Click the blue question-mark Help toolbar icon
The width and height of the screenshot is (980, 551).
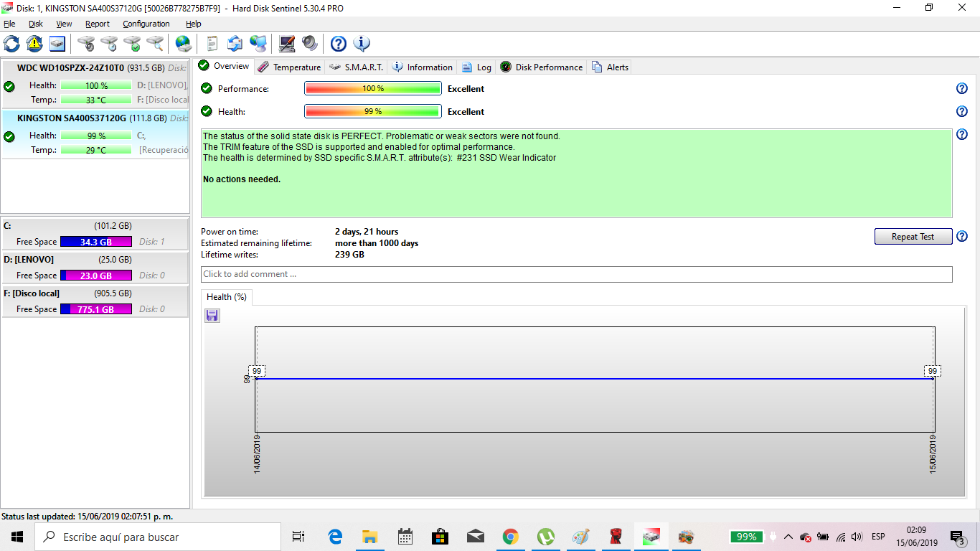point(339,44)
